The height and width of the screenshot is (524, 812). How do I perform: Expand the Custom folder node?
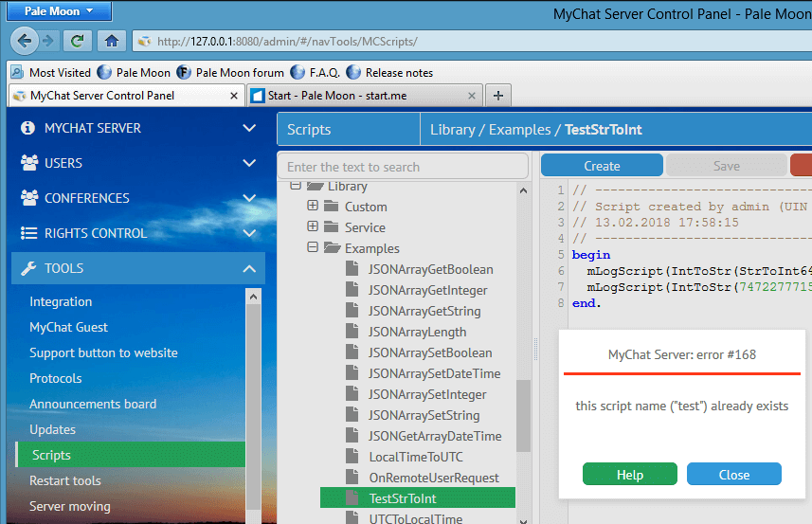pos(313,206)
